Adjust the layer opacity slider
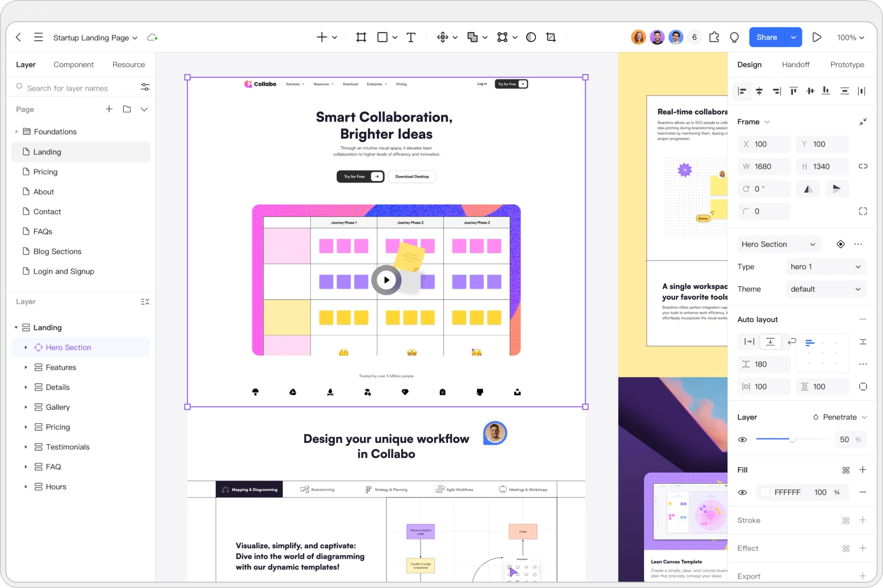The image size is (883, 588). coord(792,439)
